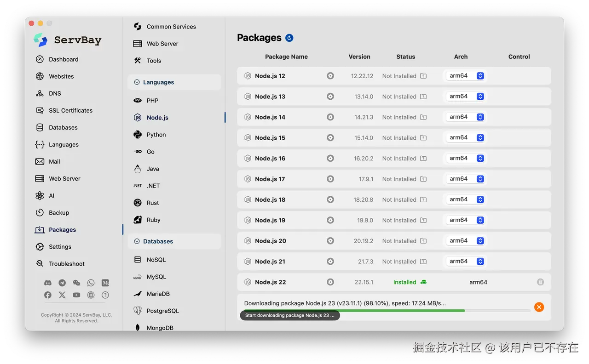Open the Facebook icon in sidebar footer
Viewport: 589px width, 364px height.
pyautogui.click(x=48, y=295)
